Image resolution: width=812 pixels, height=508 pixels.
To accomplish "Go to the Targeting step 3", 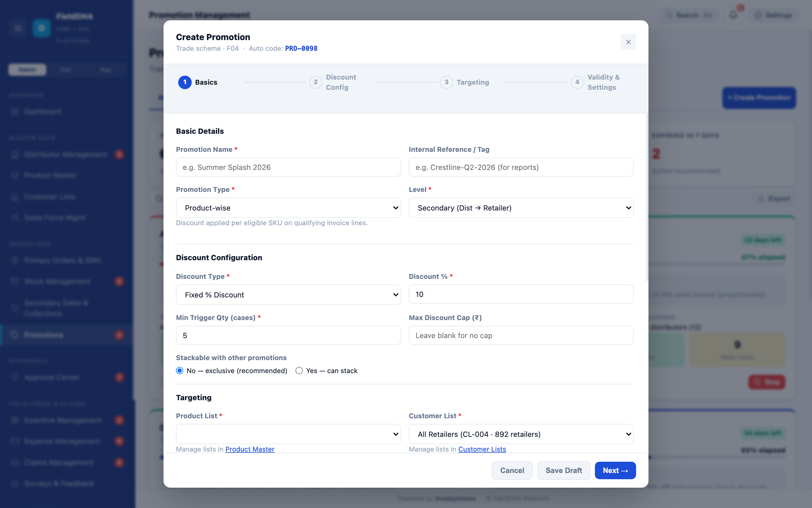I will (464, 82).
